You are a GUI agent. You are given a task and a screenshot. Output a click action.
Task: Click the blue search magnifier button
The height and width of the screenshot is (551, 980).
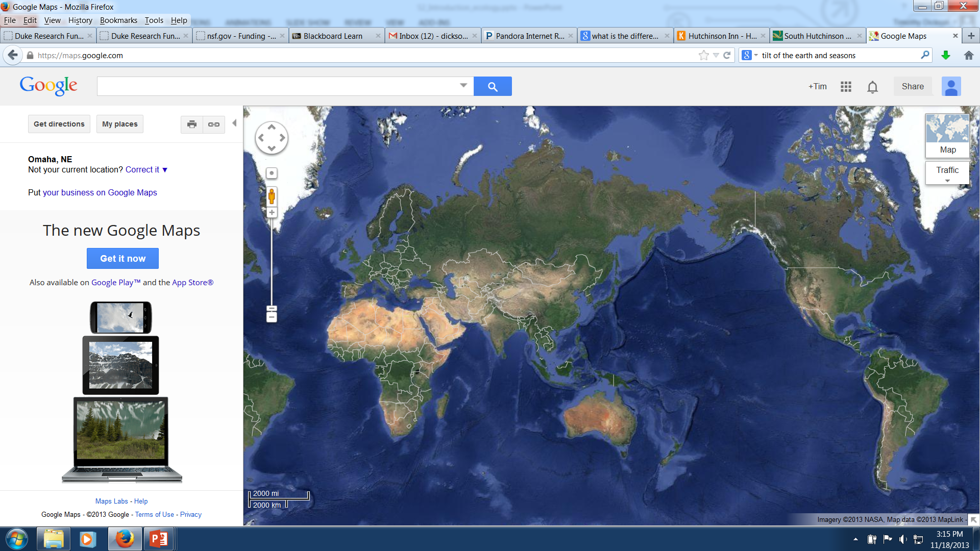[493, 86]
